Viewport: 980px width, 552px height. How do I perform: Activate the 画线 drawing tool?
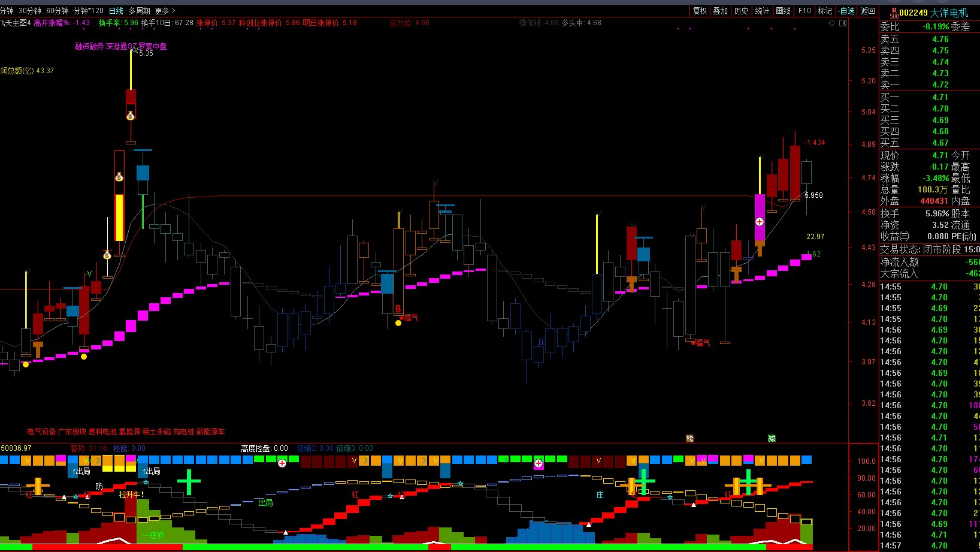click(783, 11)
